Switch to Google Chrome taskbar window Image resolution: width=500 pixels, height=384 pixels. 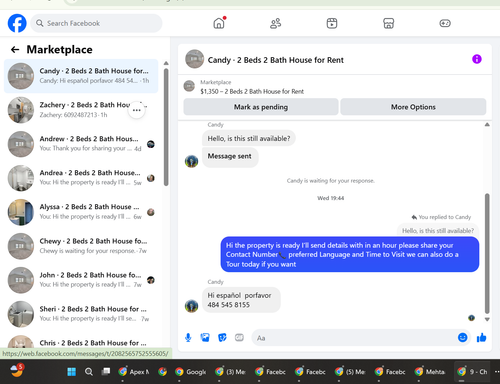pyautogui.click(x=191, y=372)
